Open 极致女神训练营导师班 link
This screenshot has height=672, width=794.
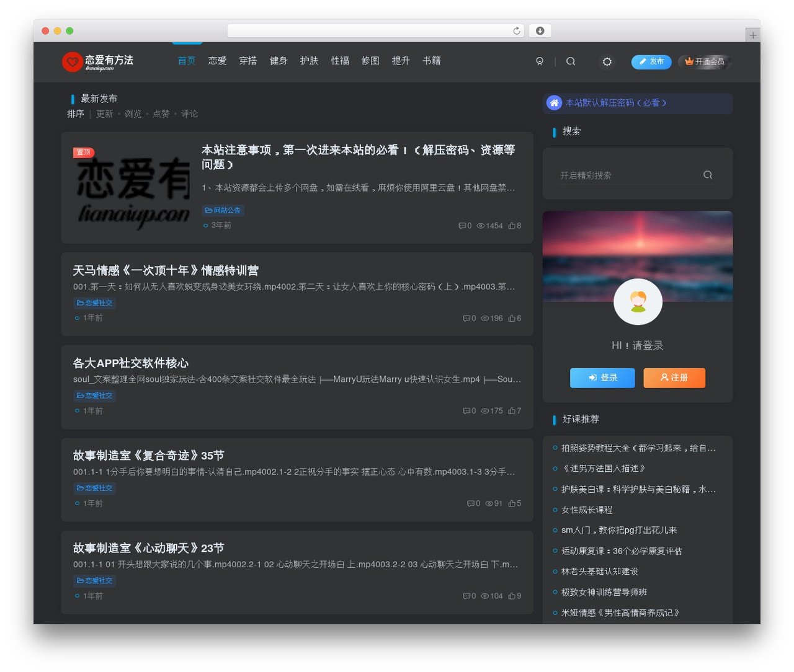pos(604,592)
